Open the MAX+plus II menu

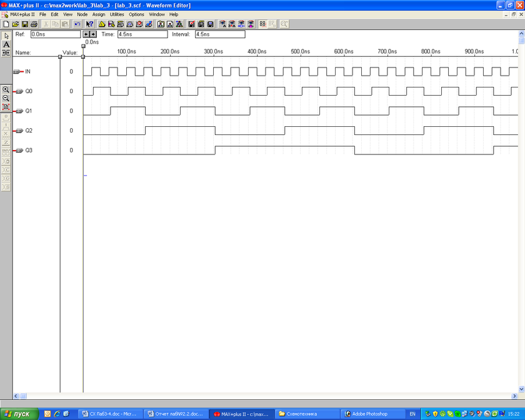[x=22, y=14]
